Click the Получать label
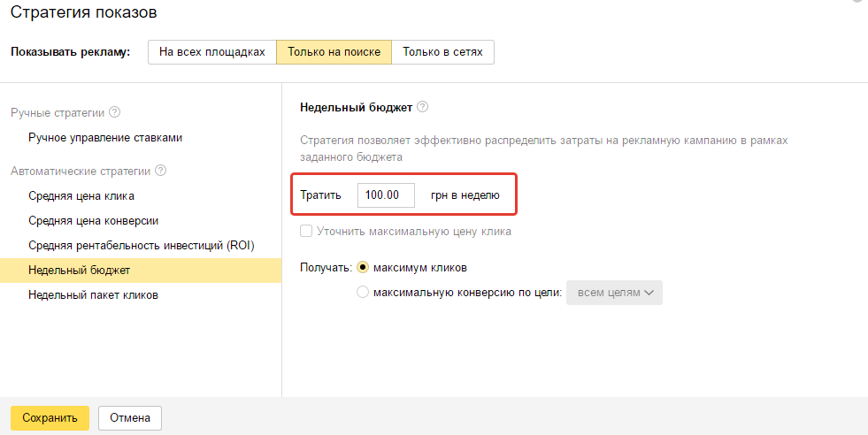 pos(326,267)
